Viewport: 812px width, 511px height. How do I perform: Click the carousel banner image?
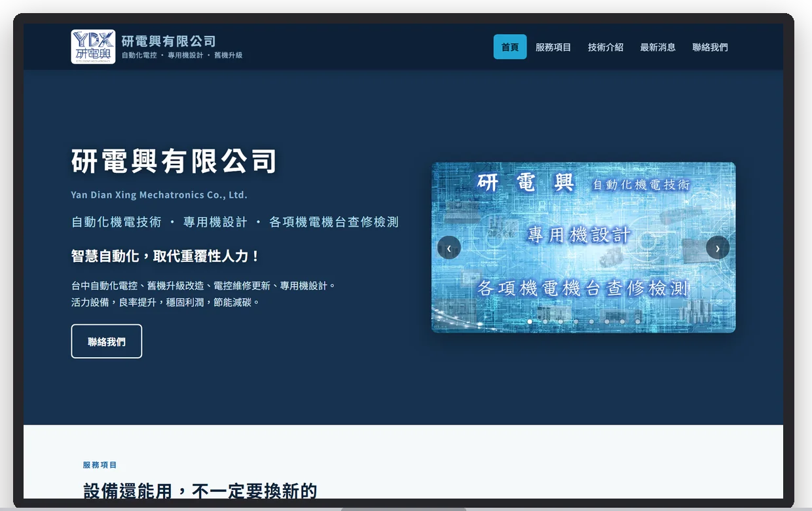point(583,248)
